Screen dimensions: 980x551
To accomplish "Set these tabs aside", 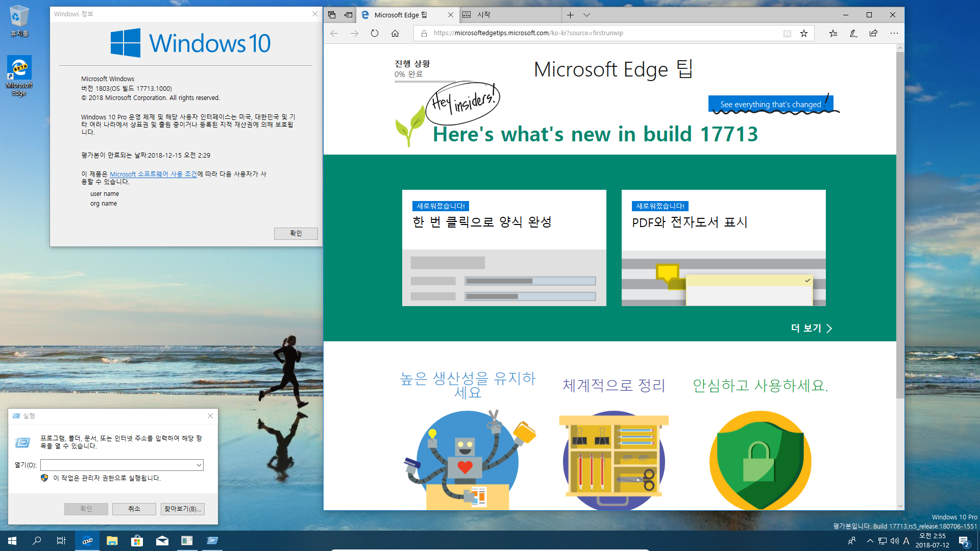I will pyautogui.click(x=348, y=15).
